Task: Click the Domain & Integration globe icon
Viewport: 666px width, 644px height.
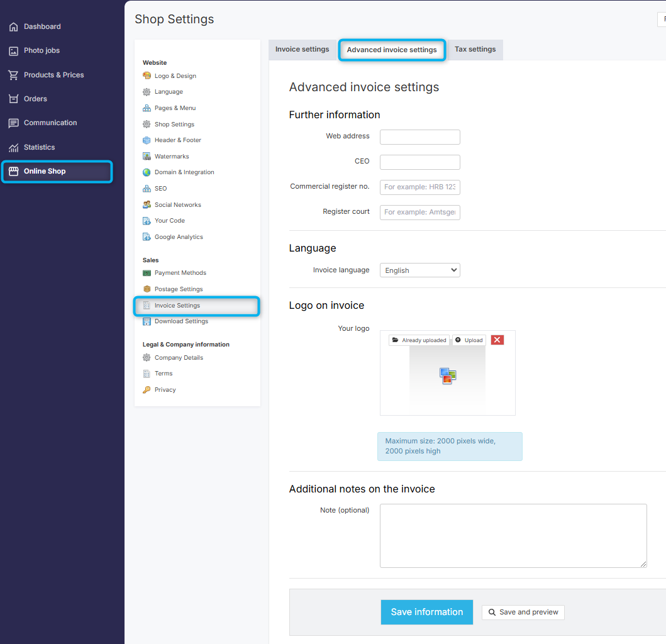Action: pos(147,172)
